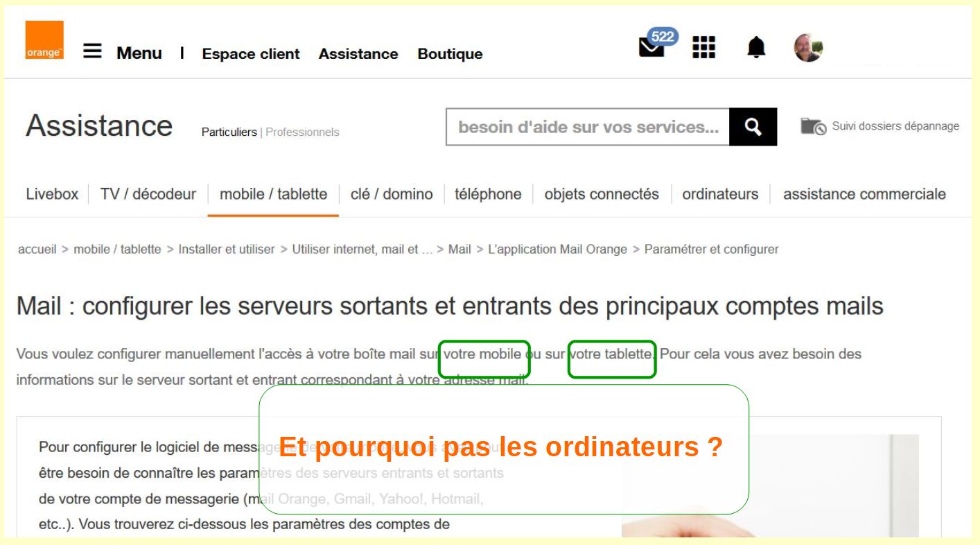Click the Suivi dossiers dépannage folder icon
Viewport: 980px width, 545px height.
(x=813, y=126)
